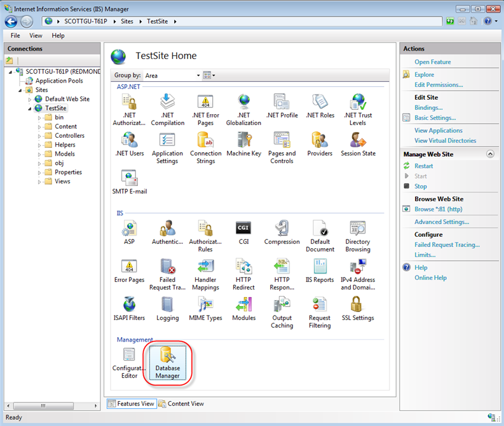Open the Handler Mappings feature

click(205, 274)
